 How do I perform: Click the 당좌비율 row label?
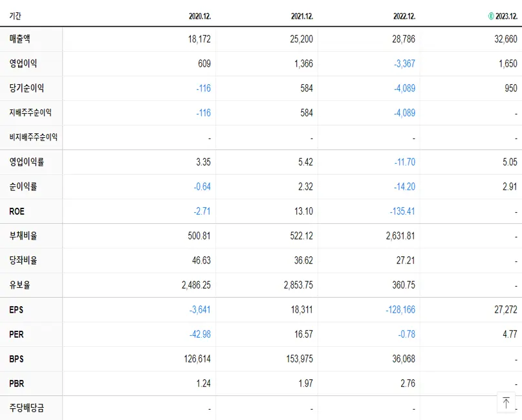(x=23, y=260)
